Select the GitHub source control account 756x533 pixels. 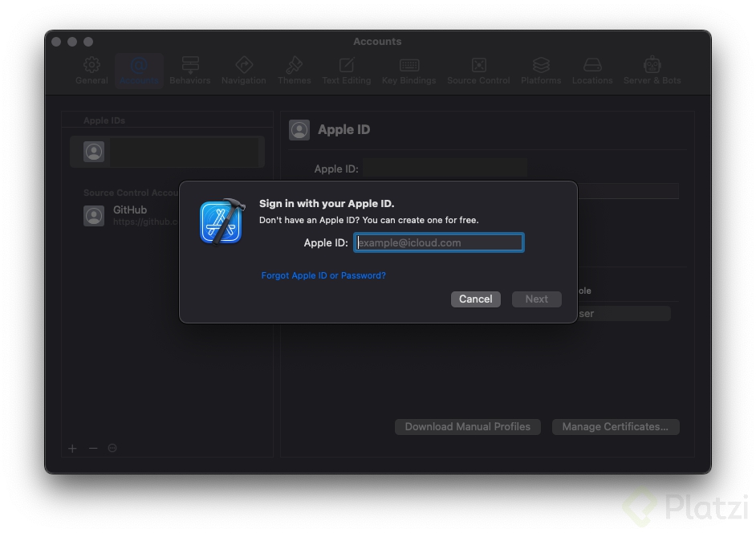[x=130, y=215]
